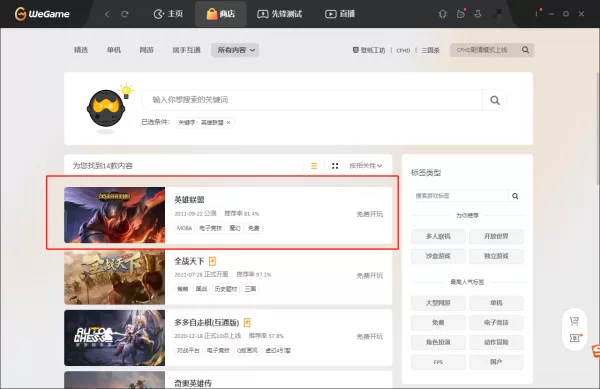Open the 直播 live stream tab

[340, 14]
